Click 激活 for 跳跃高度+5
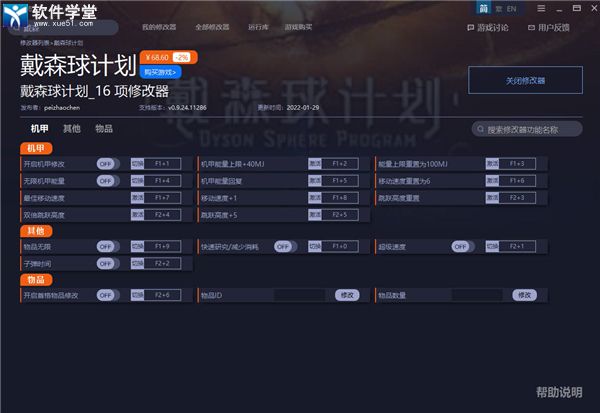 click(315, 214)
